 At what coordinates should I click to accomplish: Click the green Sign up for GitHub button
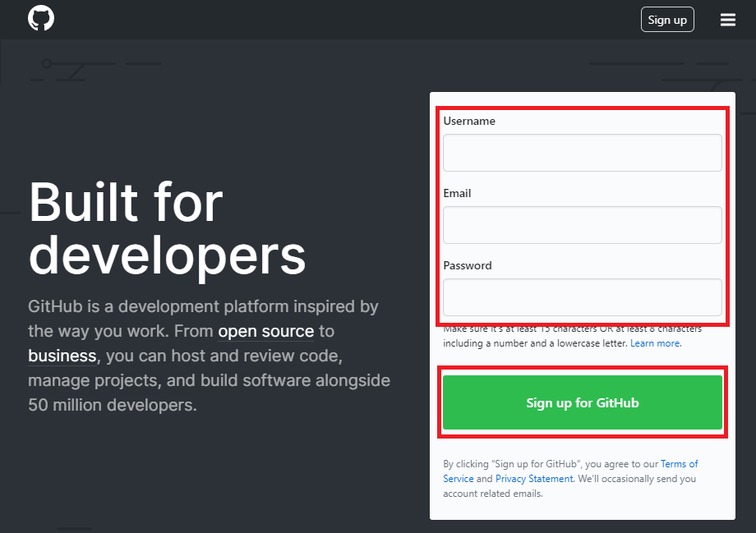click(583, 402)
